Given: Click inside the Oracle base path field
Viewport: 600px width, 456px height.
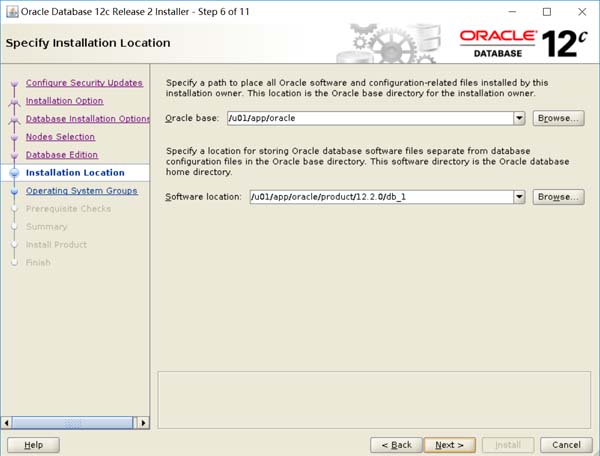Looking at the screenshot, I should (370, 118).
